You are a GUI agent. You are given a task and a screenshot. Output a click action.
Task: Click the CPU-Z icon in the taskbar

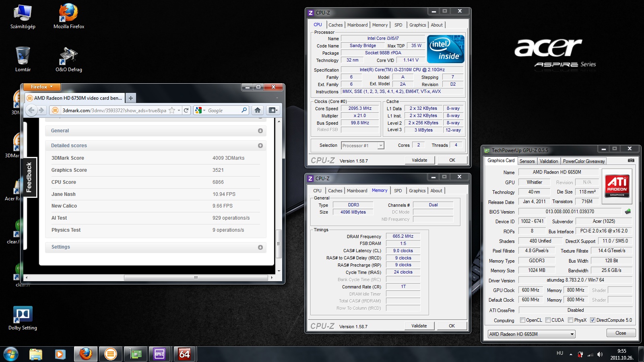pyautogui.click(x=159, y=354)
